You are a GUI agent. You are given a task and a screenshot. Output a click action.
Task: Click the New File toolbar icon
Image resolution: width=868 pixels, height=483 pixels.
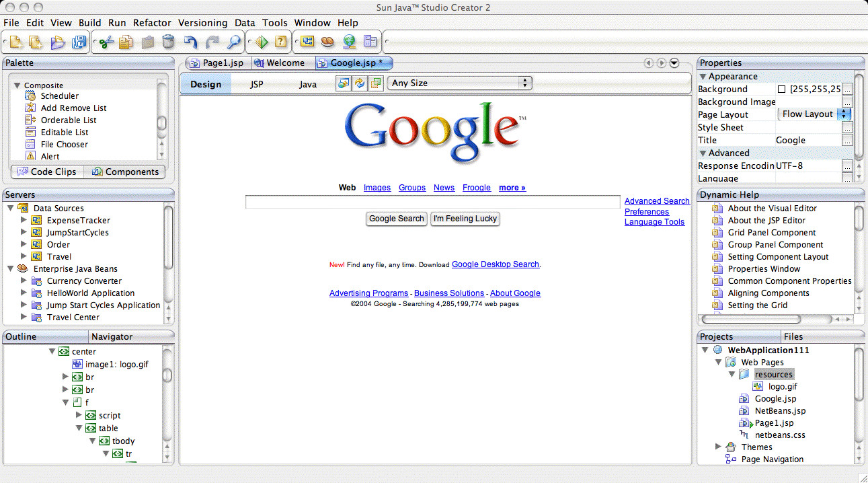point(15,42)
